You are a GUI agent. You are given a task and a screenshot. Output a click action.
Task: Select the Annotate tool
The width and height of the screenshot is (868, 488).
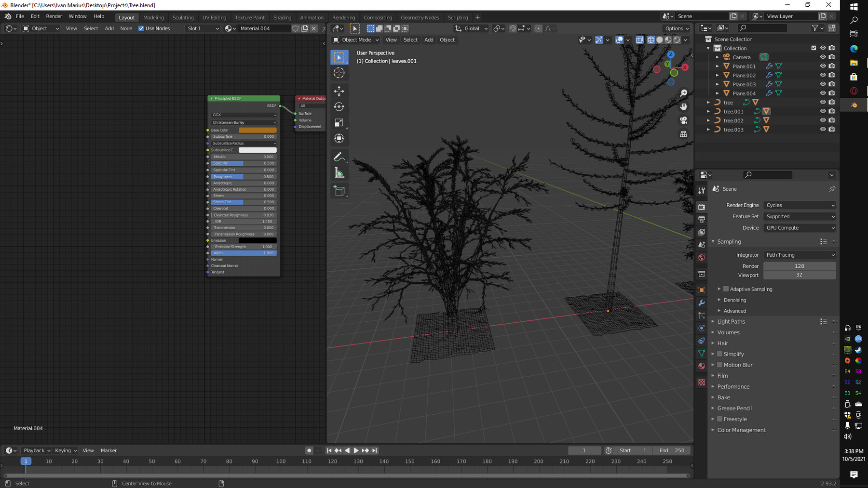(339, 156)
